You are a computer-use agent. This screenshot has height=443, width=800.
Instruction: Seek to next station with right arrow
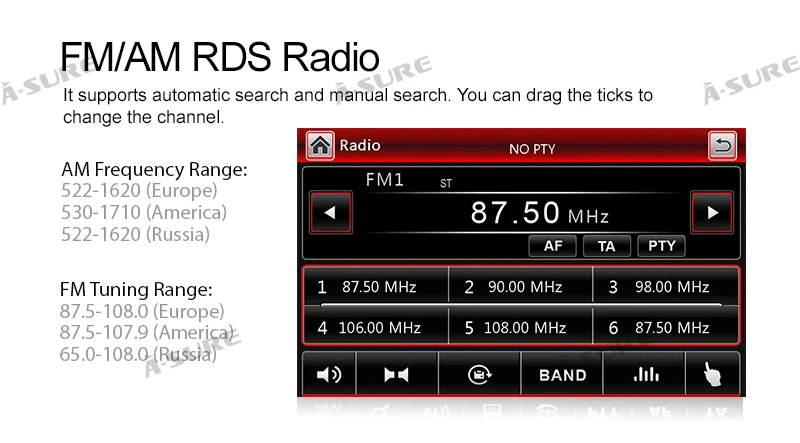click(712, 212)
